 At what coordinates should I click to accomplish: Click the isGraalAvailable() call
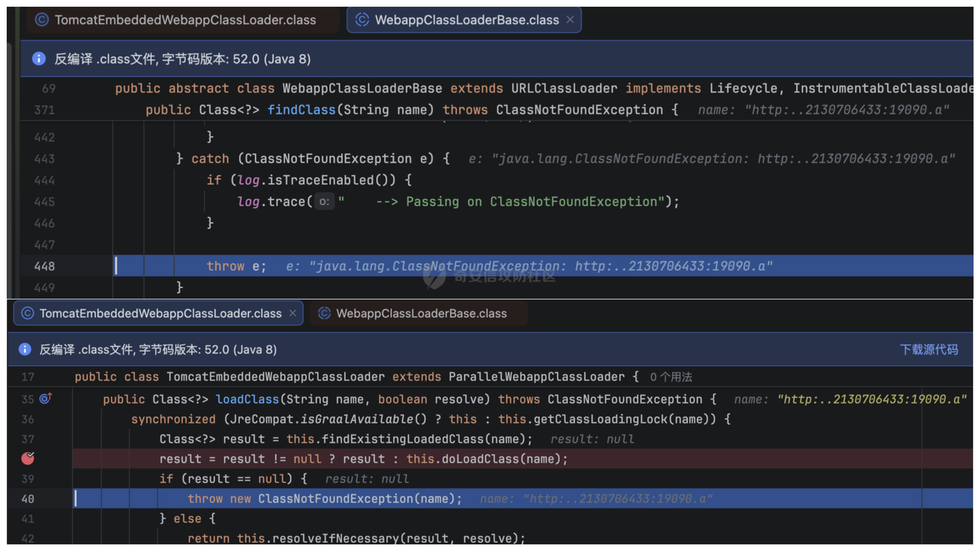pyautogui.click(x=364, y=419)
